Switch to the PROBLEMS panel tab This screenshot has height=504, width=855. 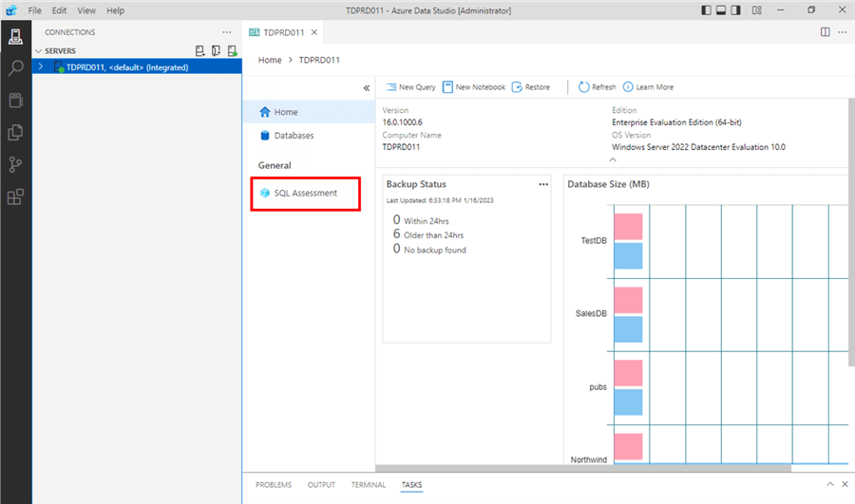click(274, 484)
